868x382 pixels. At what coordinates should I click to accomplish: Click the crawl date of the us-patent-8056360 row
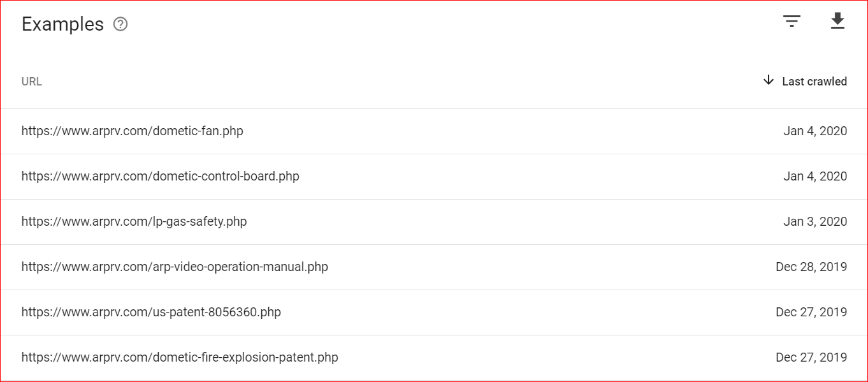point(811,312)
